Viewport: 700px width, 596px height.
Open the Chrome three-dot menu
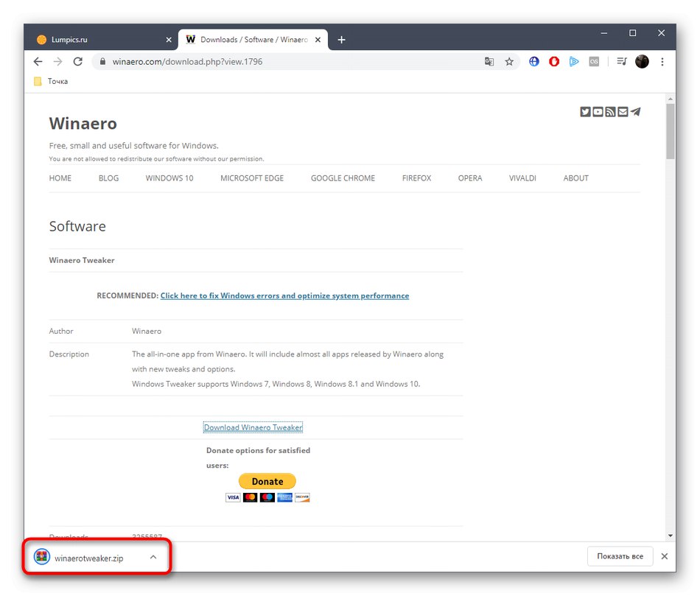(662, 62)
